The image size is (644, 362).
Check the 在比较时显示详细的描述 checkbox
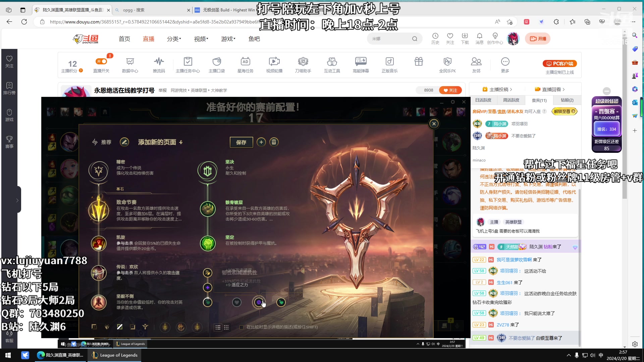click(x=241, y=327)
